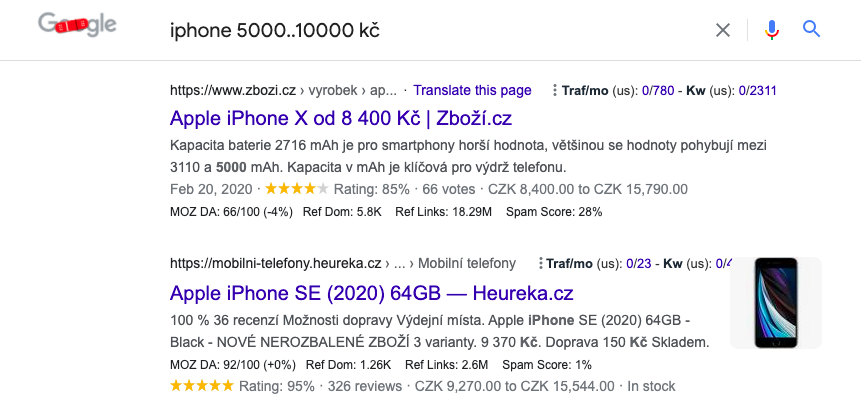The image size is (861, 409).
Task: Click traffic value 23 for Heureka result
Action: 644,264
